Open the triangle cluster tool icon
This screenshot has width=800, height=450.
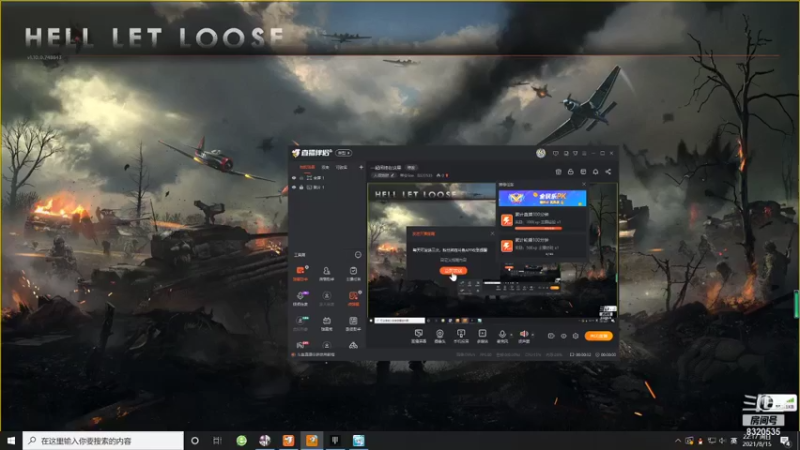click(x=353, y=345)
